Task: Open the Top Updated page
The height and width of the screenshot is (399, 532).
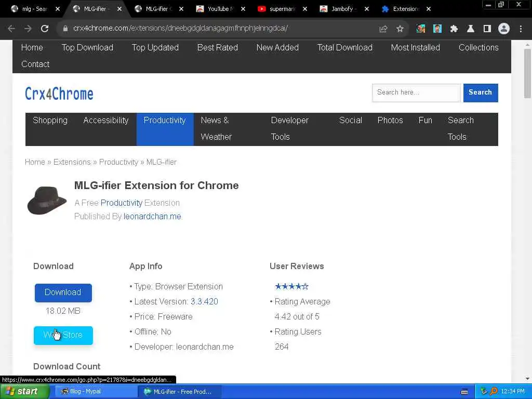Action: [155, 48]
